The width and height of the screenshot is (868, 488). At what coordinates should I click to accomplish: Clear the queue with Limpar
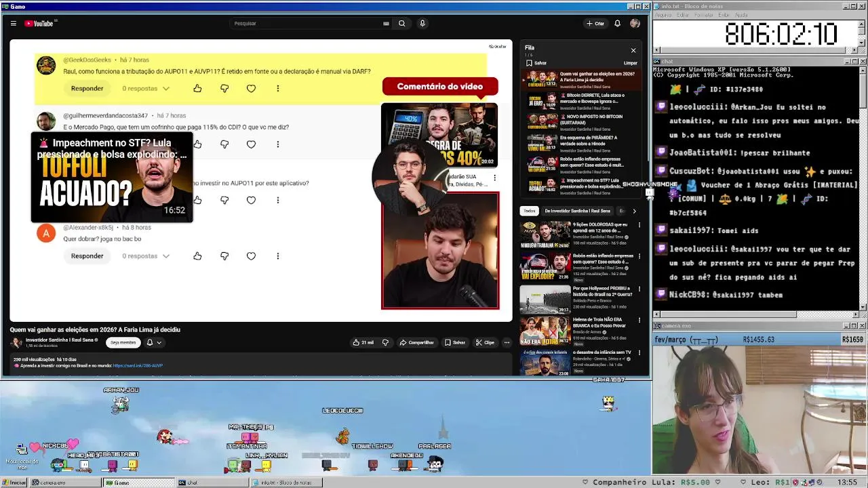[x=631, y=63]
